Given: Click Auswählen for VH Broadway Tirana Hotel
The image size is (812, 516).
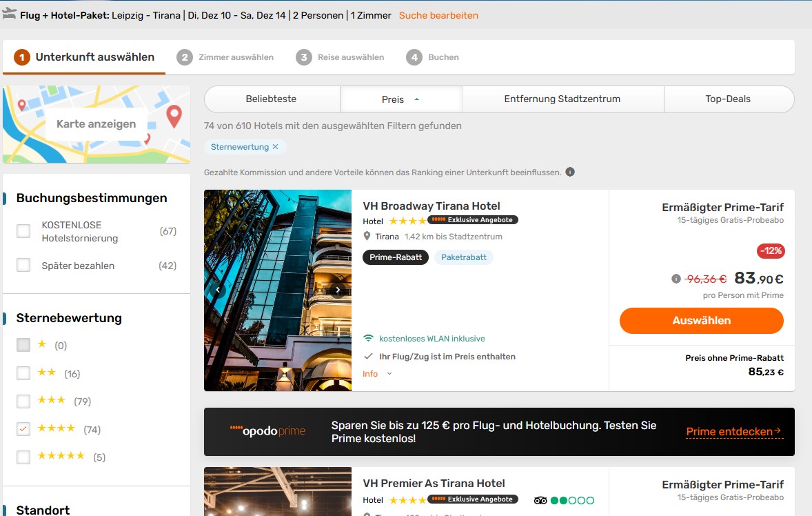Looking at the screenshot, I should pyautogui.click(x=701, y=321).
